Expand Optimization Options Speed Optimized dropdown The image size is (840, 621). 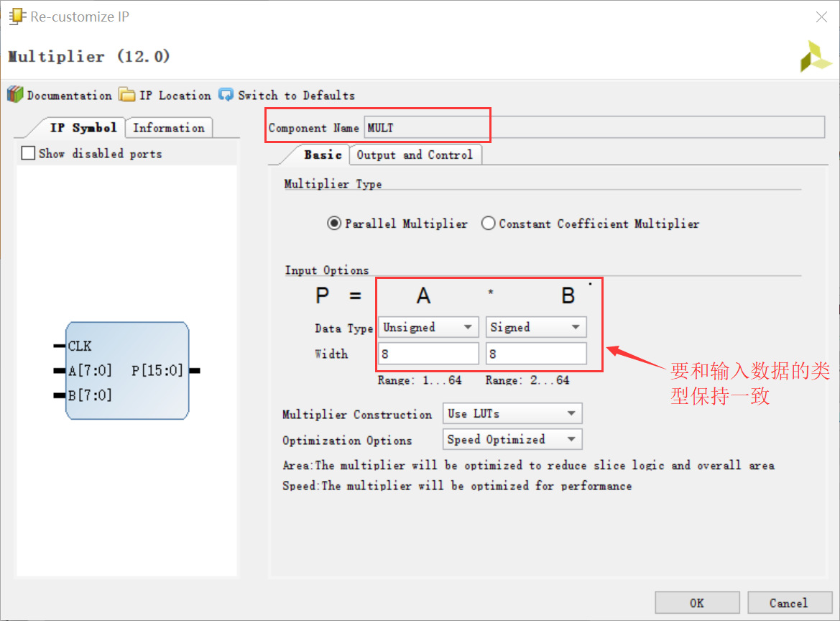(x=512, y=439)
